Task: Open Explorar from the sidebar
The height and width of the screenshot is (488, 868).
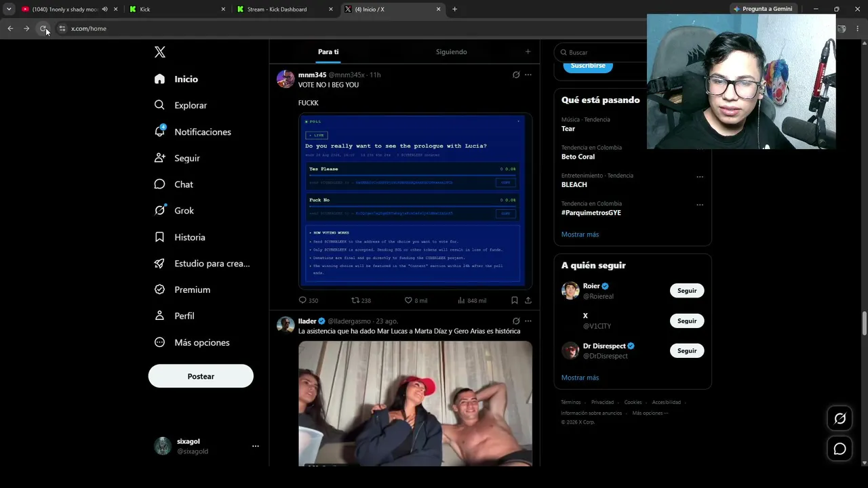Action: pos(180,105)
